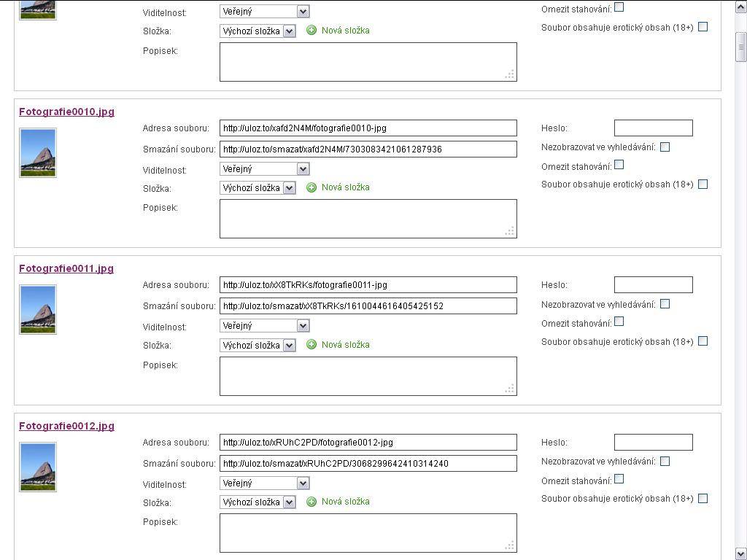This screenshot has height=560, width=747.
Task: Focus Heslo password field for Fotografie0011.jpg
Action: pos(654,285)
